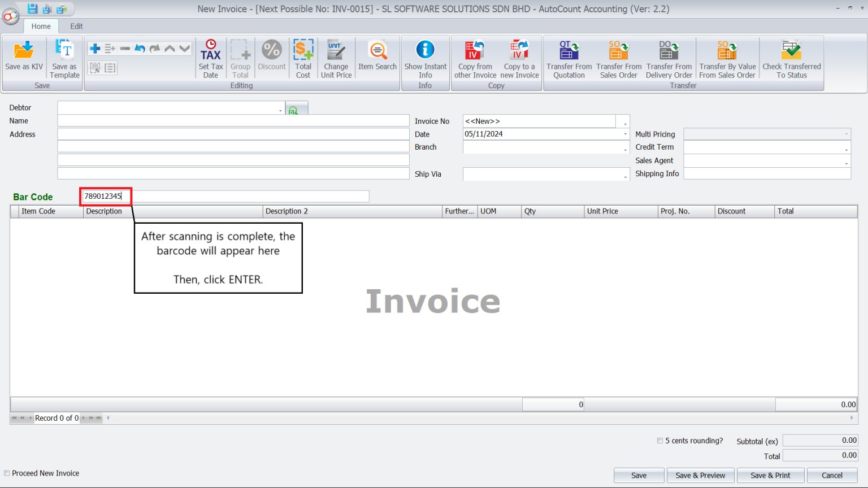
Task: Switch to the Edit tab
Action: [x=76, y=26]
